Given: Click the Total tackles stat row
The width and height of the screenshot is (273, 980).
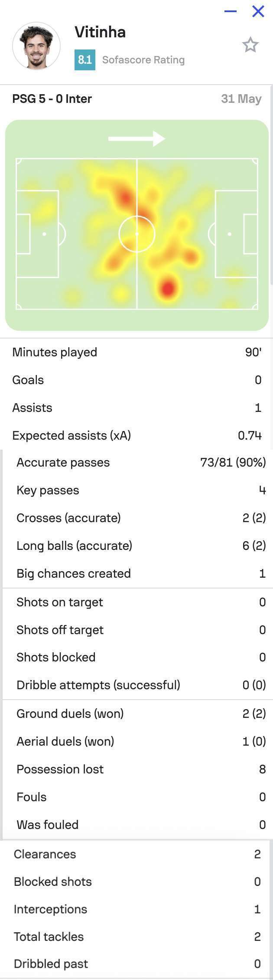Looking at the screenshot, I should [x=136, y=937].
